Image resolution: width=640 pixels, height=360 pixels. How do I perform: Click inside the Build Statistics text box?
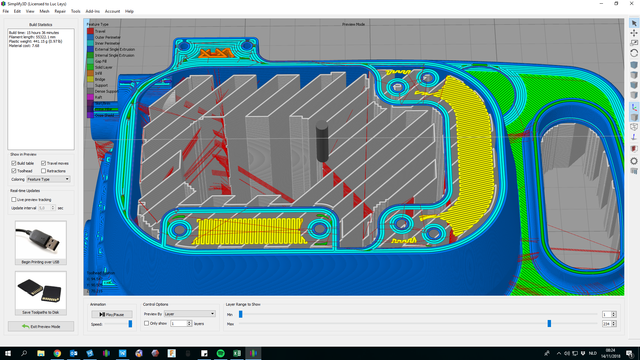point(41,89)
